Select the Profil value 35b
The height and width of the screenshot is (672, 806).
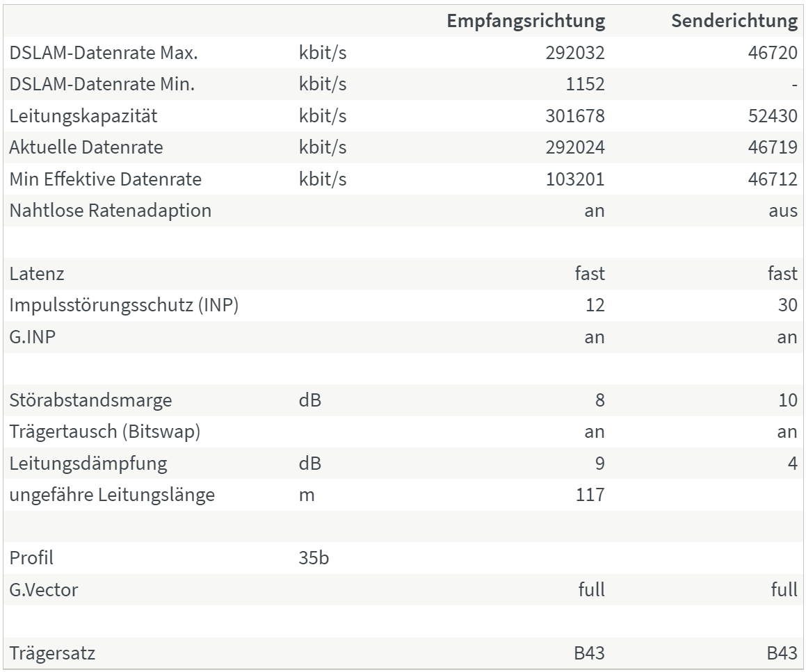[314, 558]
